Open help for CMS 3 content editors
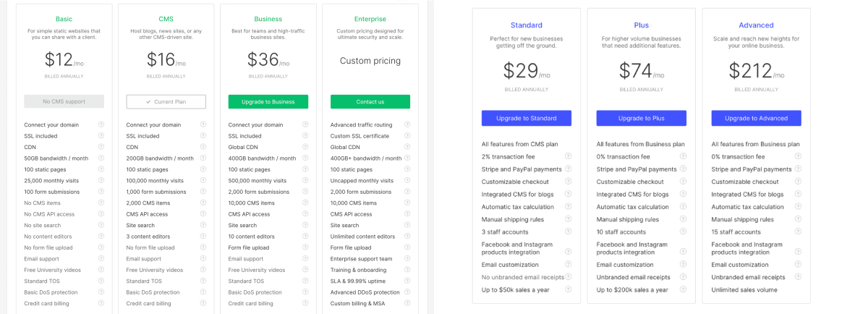Image resolution: width=868 pixels, height=314 pixels. [x=203, y=237]
